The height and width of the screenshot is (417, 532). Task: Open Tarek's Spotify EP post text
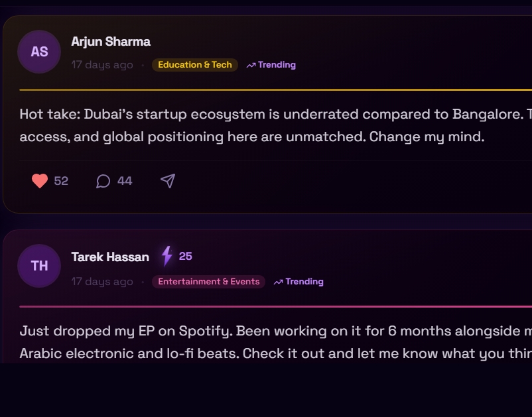pos(265,341)
